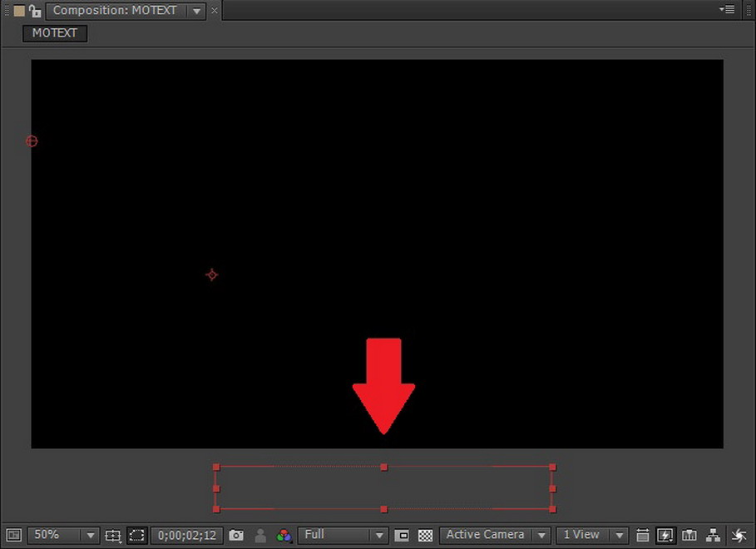Open Show Channel RGB color icon
756x549 pixels.
[x=284, y=536]
